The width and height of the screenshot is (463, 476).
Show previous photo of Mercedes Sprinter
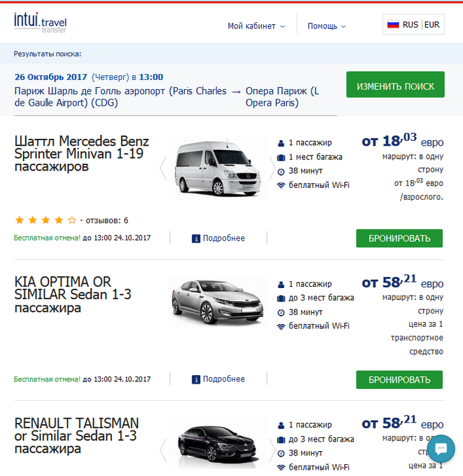[163, 169]
